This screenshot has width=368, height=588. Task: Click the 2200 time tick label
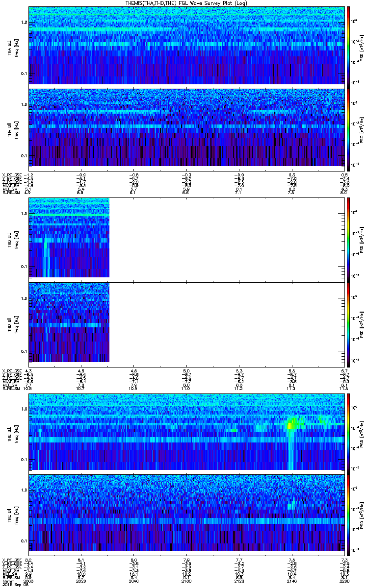(343, 581)
